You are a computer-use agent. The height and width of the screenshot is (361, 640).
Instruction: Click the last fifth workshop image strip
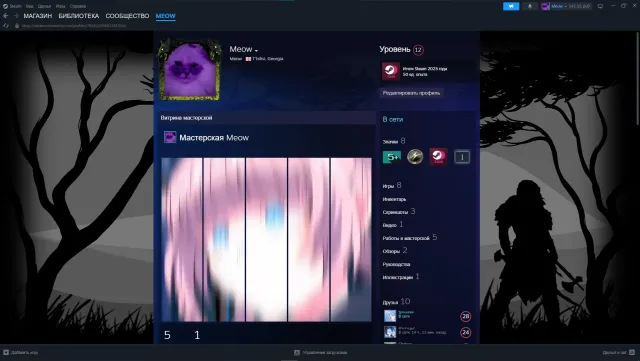[351, 239]
